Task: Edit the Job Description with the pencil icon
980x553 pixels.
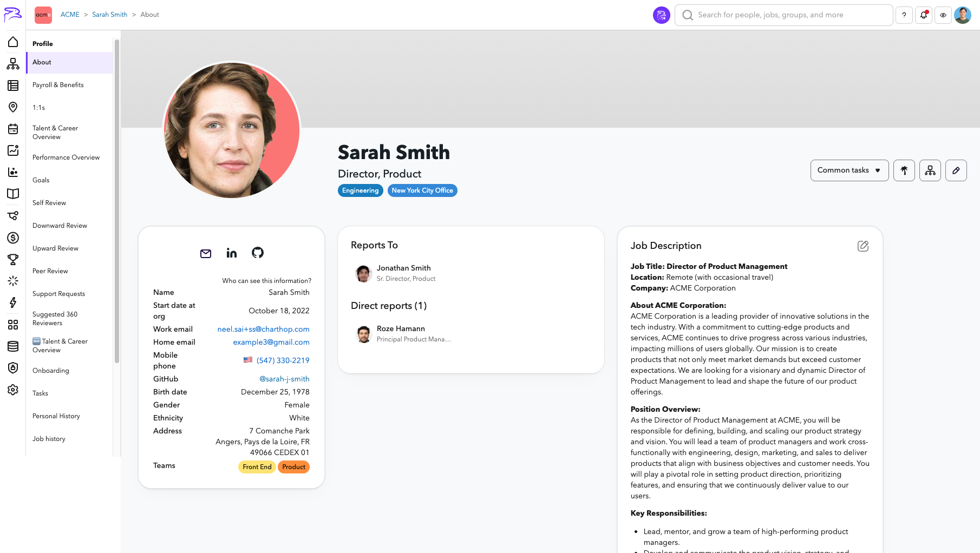Action: tap(863, 246)
